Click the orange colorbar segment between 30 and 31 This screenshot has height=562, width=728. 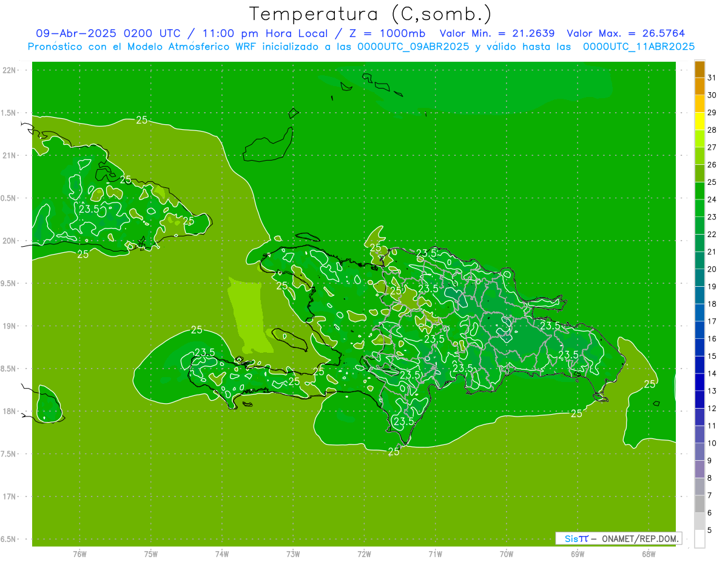(699, 86)
